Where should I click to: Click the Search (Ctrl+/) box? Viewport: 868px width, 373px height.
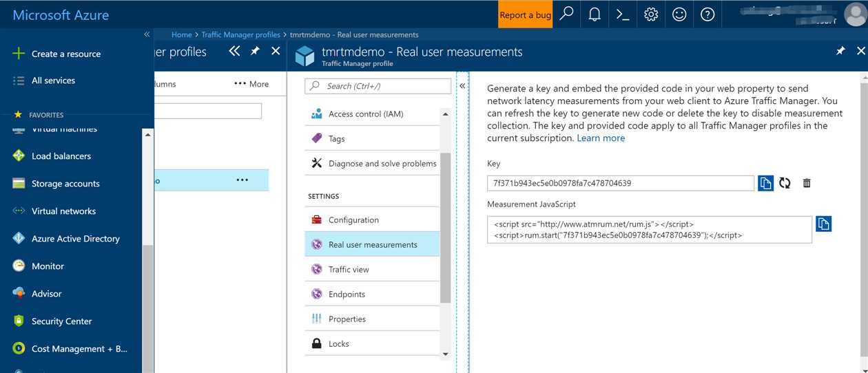click(x=378, y=86)
